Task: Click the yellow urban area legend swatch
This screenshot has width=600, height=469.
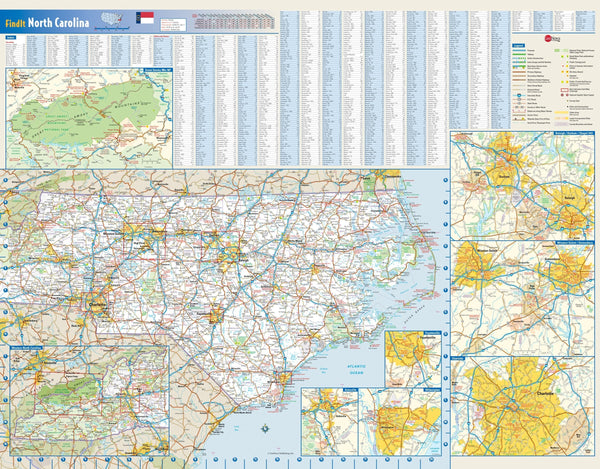Action: [x=561, y=113]
